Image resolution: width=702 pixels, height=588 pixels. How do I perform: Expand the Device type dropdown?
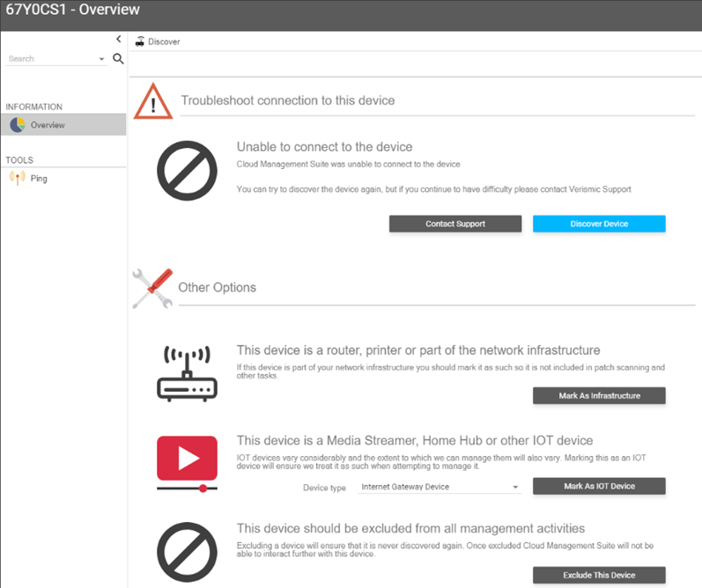click(440, 487)
